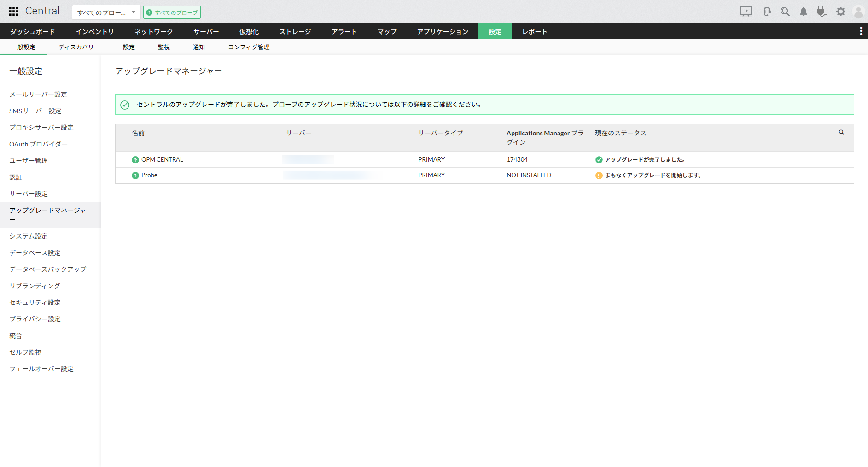Open the support headset icon
The width and height of the screenshot is (868, 467).
767,12
